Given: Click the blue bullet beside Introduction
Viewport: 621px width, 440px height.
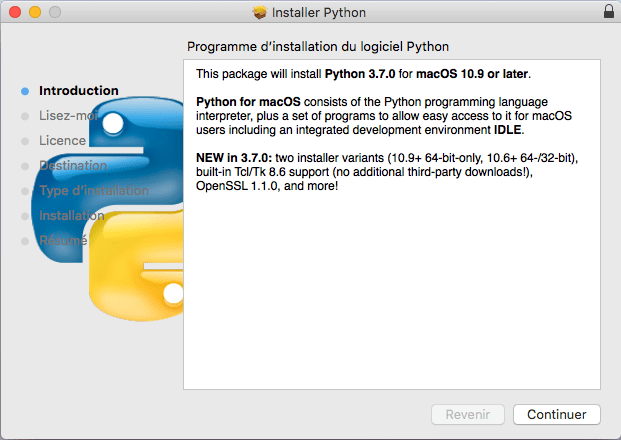Looking at the screenshot, I should [25, 91].
